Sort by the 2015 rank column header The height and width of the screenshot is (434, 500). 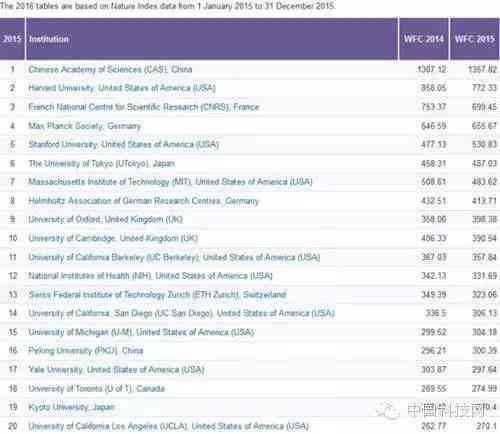(12, 39)
